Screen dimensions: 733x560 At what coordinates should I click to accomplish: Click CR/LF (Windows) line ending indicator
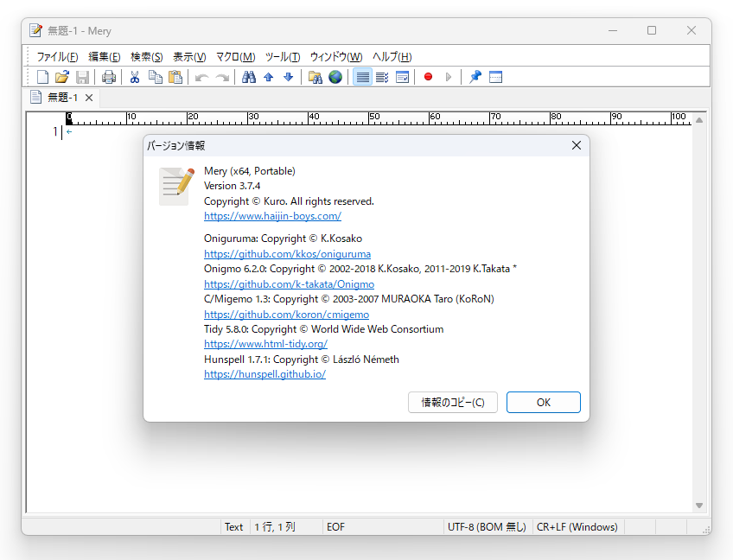tap(577, 526)
